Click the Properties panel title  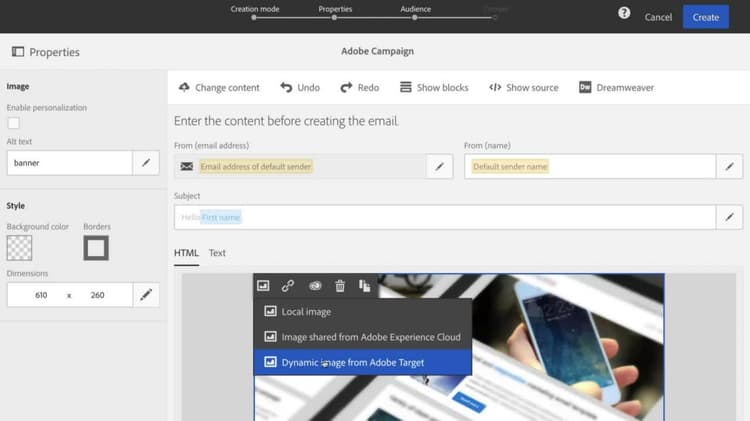click(55, 52)
